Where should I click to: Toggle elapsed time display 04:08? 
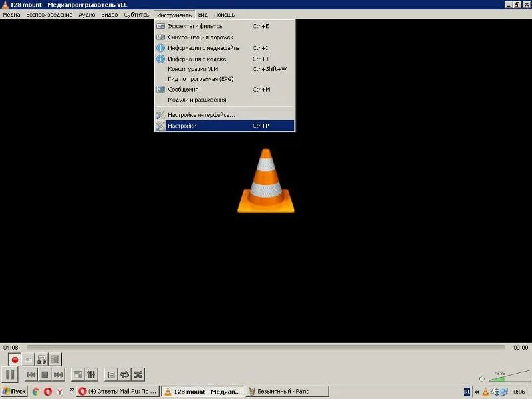(11, 347)
